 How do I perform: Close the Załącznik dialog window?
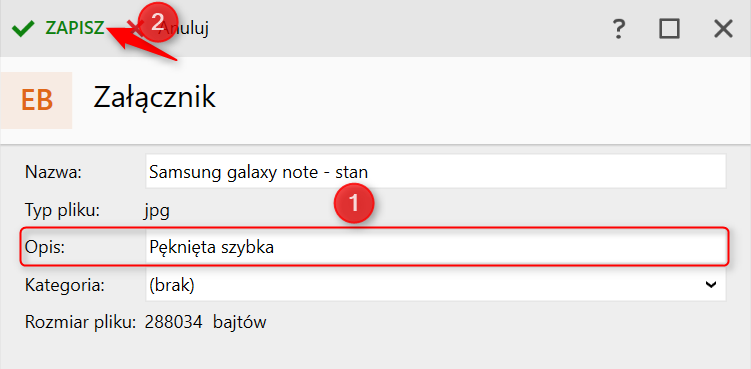point(723,29)
